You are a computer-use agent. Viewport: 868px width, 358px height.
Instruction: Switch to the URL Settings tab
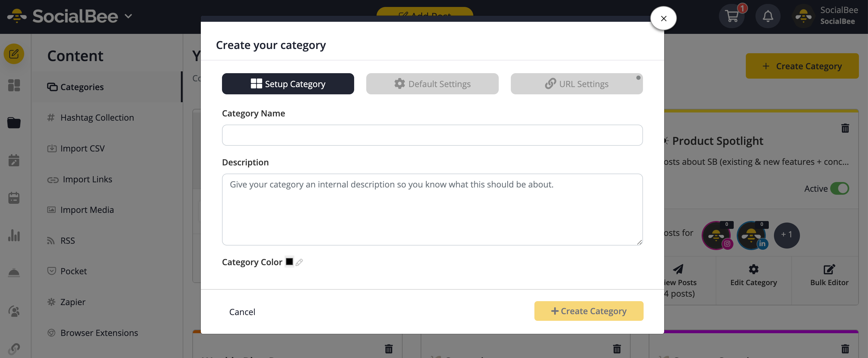[576, 83]
